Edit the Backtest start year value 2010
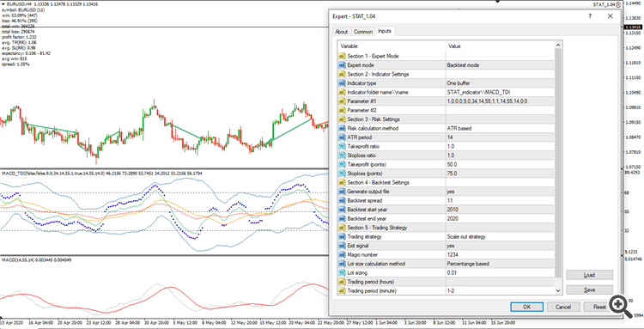 (x=500, y=210)
